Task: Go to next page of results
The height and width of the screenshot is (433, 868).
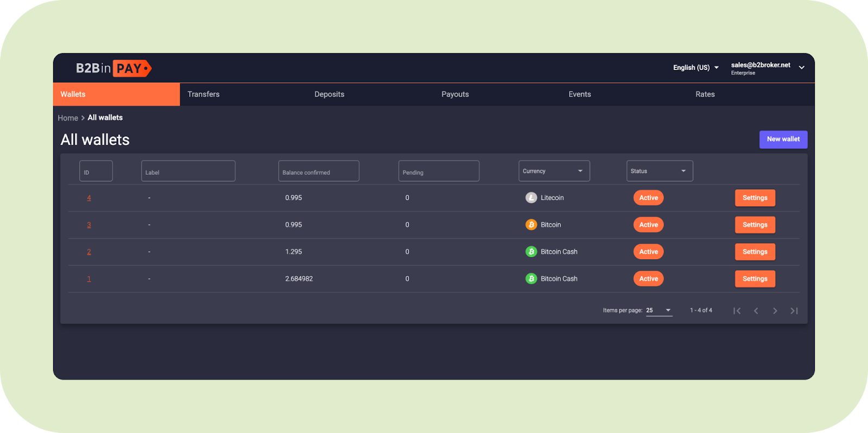Action: point(775,311)
